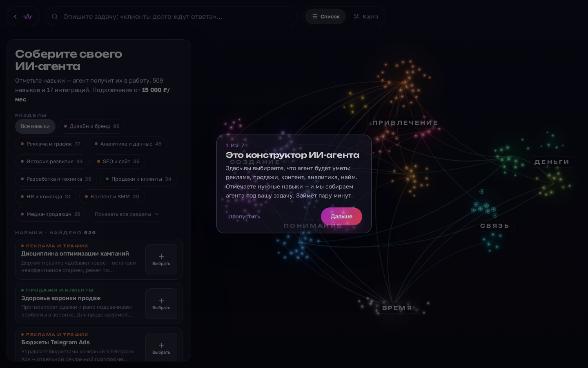Add skill Здоровье воронки продаж with plus
The height and width of the screenshot is (368, 588).
[x=161, y=303]
